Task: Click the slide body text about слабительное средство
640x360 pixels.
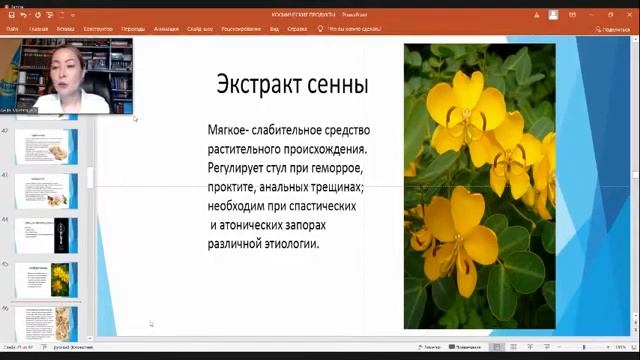Action: tap(289, 187)
